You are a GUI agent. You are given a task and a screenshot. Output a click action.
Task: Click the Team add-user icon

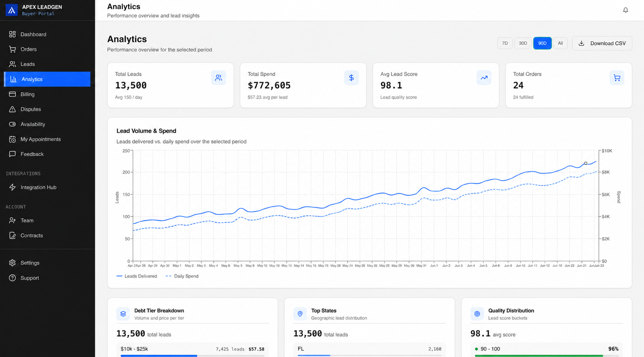coord(12,221)
